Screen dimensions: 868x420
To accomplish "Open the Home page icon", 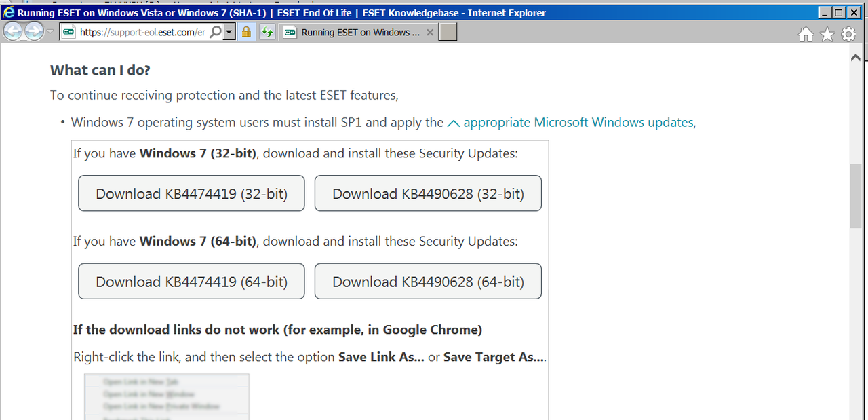I will [806, 35].
